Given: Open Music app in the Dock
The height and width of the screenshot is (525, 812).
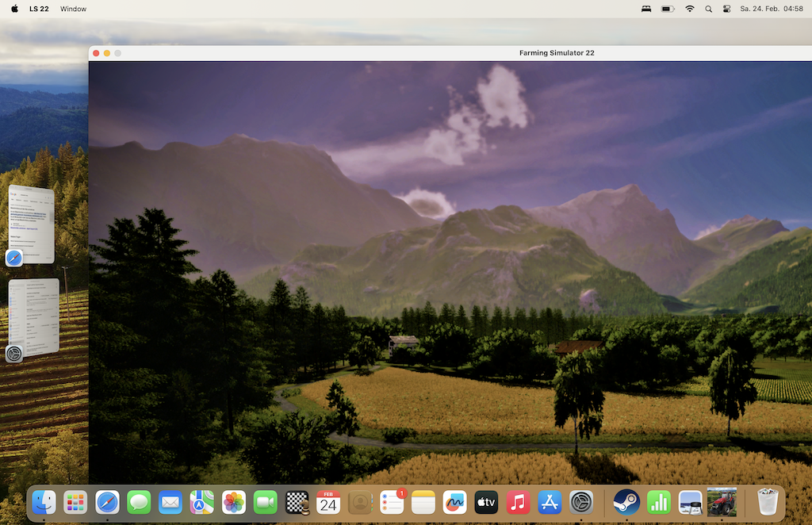Looking at the screenshot, I should click(518, 502).
